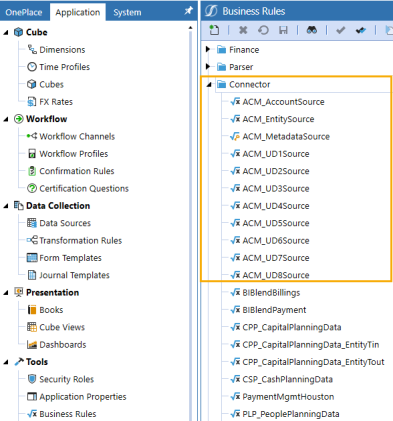
Task: Click the Confirmation Rules icon
Action: [x=32, y=171]
